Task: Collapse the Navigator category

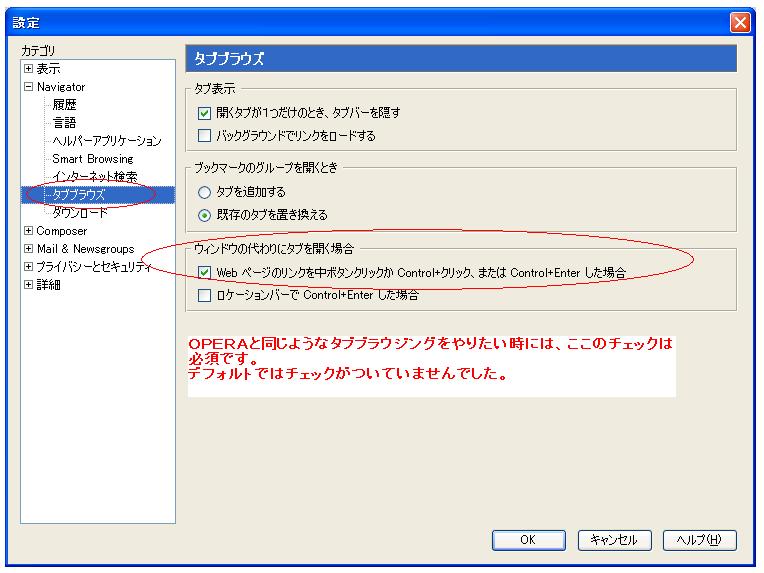Action: (x=28, y=87)
